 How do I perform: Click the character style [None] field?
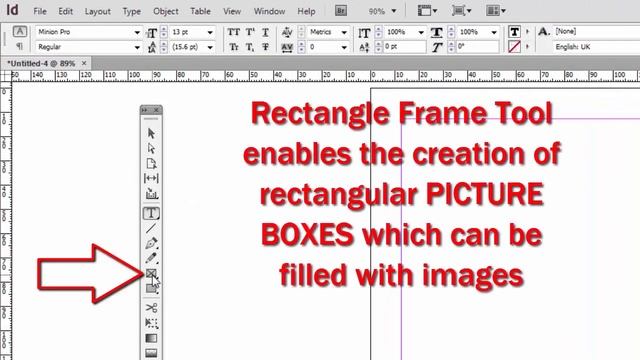click(x=596, y=31)
